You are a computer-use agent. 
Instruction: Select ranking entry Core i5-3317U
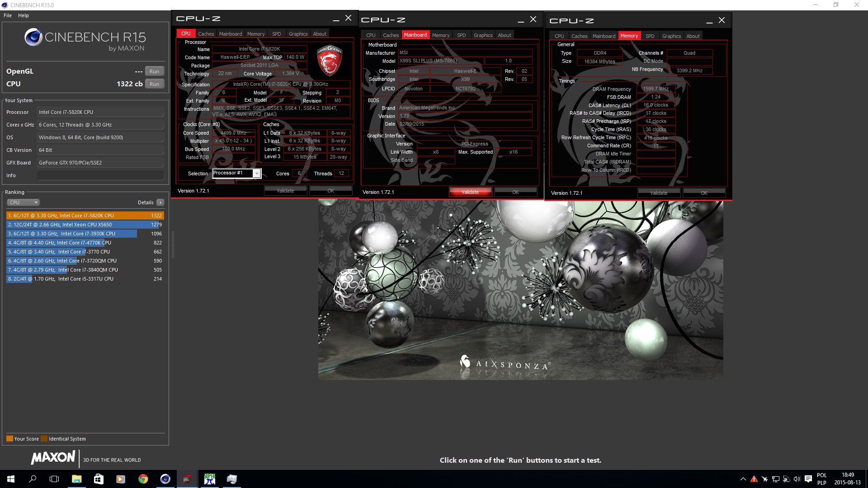click(85, 279)
